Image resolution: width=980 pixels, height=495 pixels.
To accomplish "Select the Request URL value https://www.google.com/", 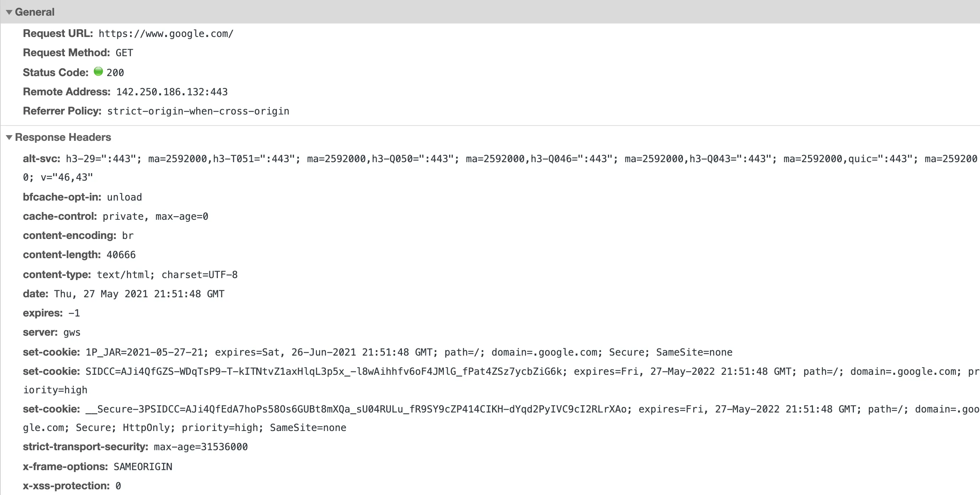I will point(166,34).
